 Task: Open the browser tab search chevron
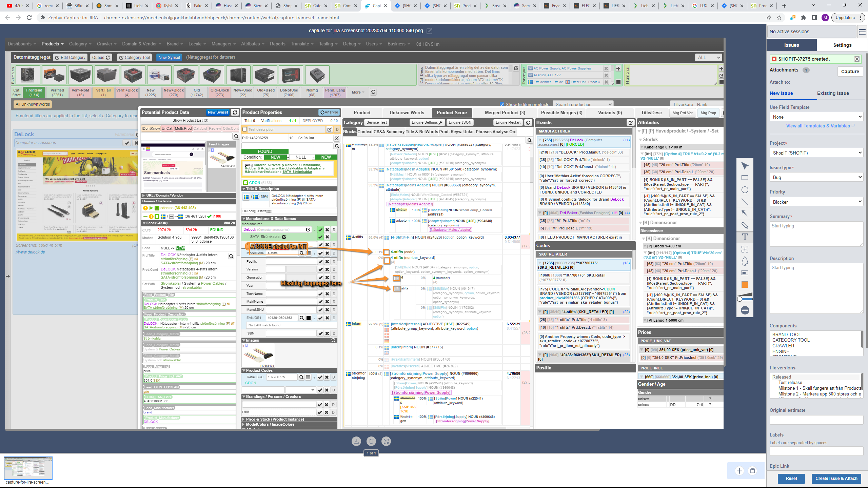[x=813, y=5]
